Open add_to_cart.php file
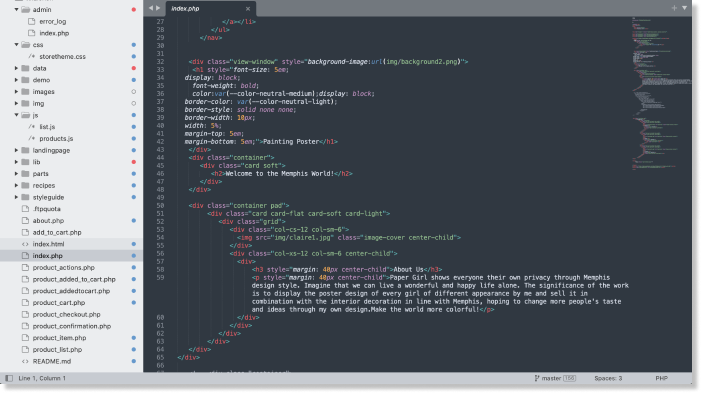 (57, 232)
